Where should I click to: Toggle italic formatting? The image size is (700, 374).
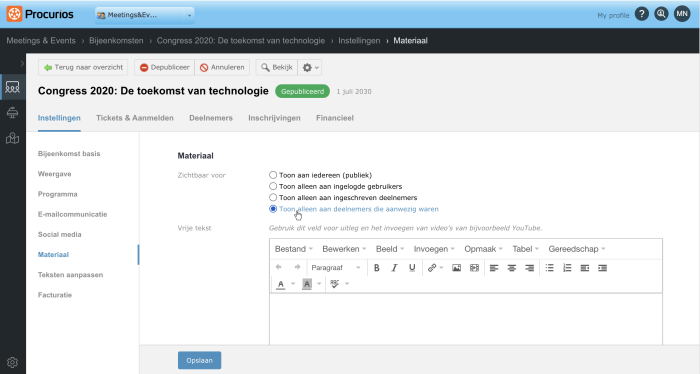(394, 268)
